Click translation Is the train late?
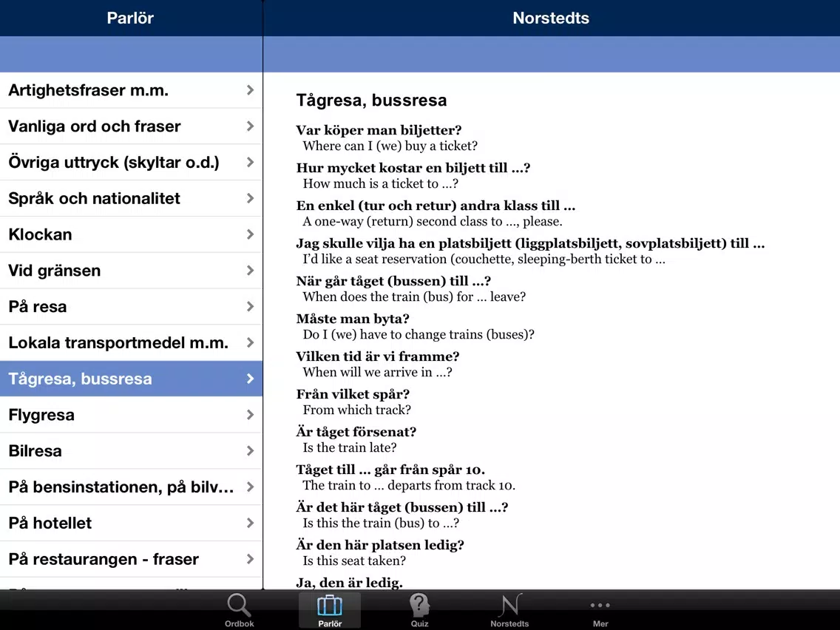This screenshot has height=630, width=840. click(x=349, y=447)
